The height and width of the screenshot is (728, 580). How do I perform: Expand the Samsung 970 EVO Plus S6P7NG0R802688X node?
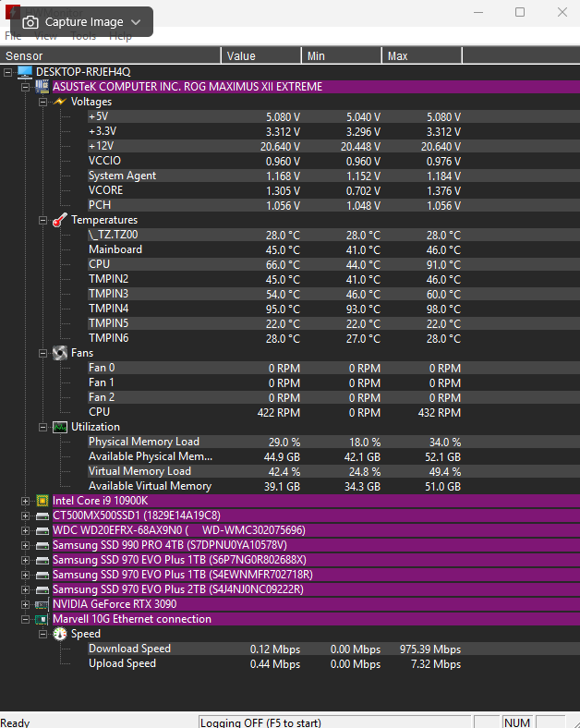click(x=26, y=561)
